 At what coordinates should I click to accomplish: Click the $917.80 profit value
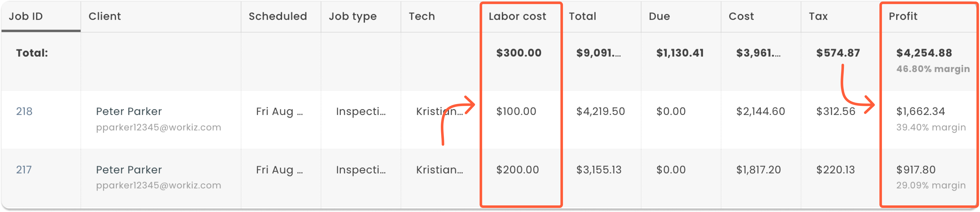916,170
